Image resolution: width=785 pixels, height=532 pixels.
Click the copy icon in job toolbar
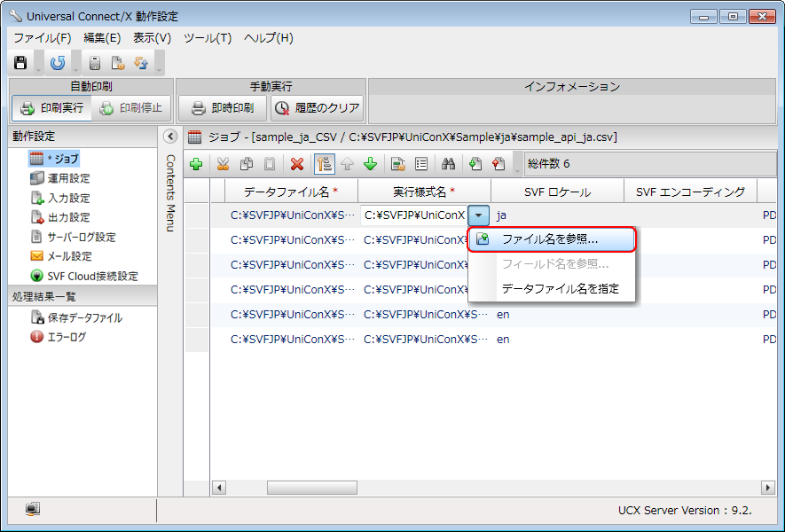pyautogui.click(x=247, y=164)
